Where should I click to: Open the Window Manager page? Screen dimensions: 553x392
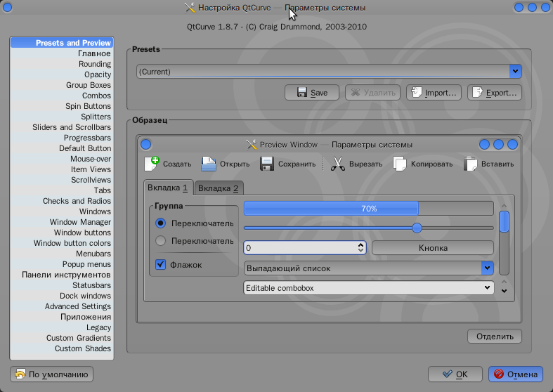click(x=62, y=222)
